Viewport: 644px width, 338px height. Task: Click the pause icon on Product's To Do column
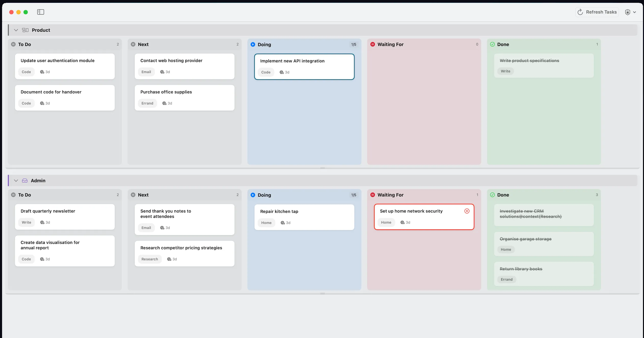click(x=14, y=44)
